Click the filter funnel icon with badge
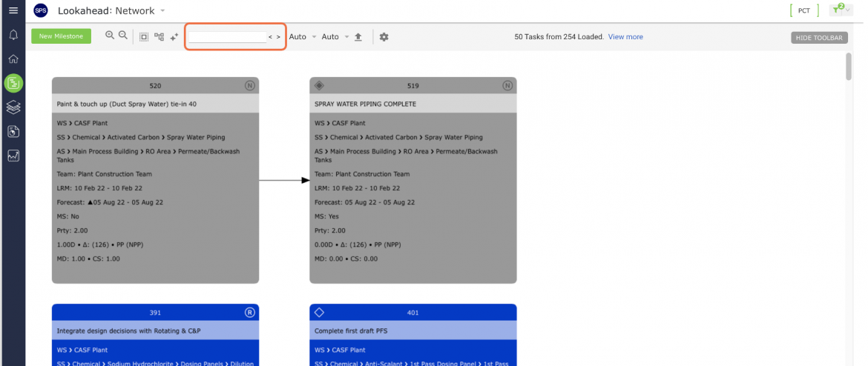Image resolution: width=868 pixels, height=366 pixels. 836,10
